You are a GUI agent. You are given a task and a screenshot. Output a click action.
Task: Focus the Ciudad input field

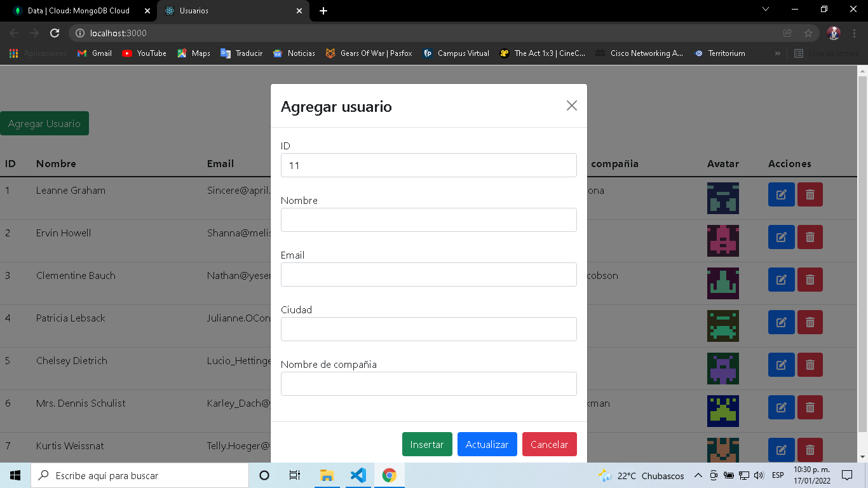[x=429, y=329]
